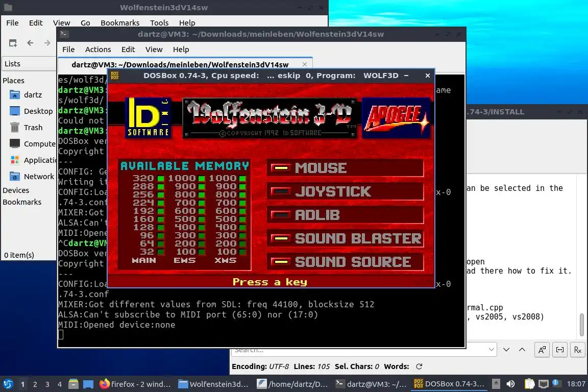Viewport: 588px width, 392px height.
Task: Open the Lists dropdown in the file manager sidebar
Action: pos(29,64)
